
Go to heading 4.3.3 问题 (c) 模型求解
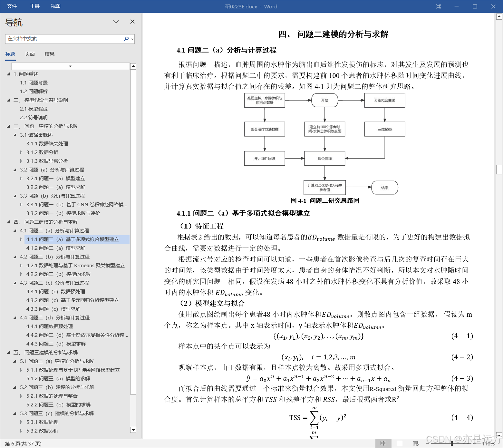[x=53, y=309]
